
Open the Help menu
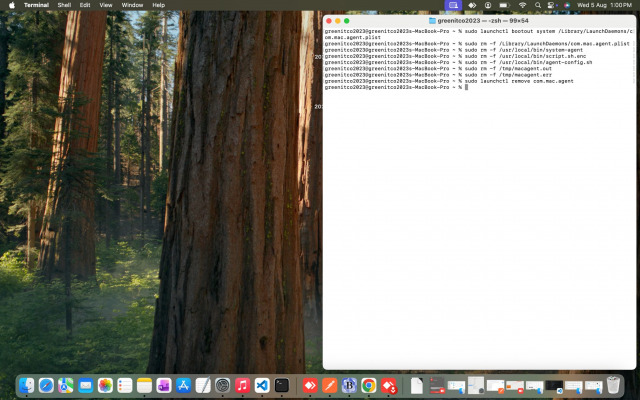pyautogui.click(x=158, y=5)
